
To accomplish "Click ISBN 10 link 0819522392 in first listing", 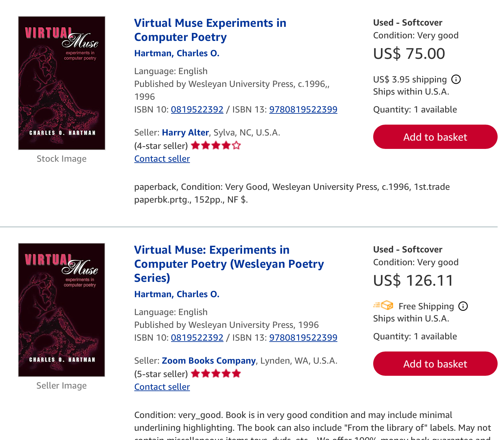I will [197, 110].
